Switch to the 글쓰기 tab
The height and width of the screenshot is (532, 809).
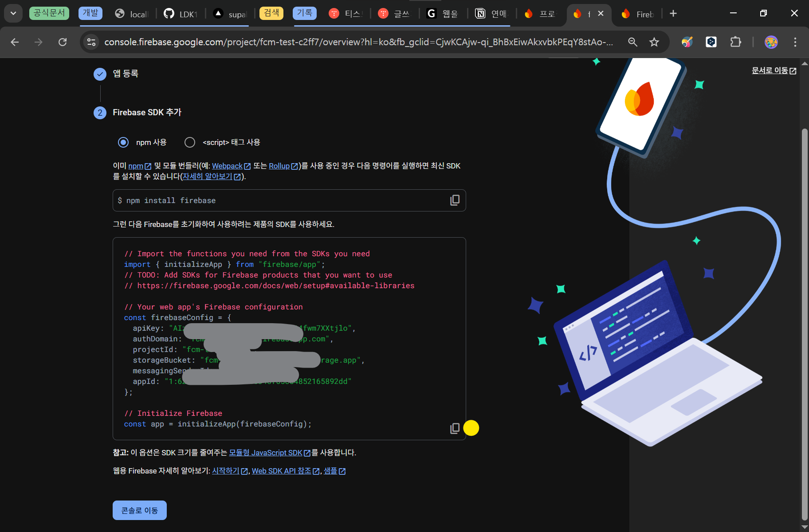395,14
